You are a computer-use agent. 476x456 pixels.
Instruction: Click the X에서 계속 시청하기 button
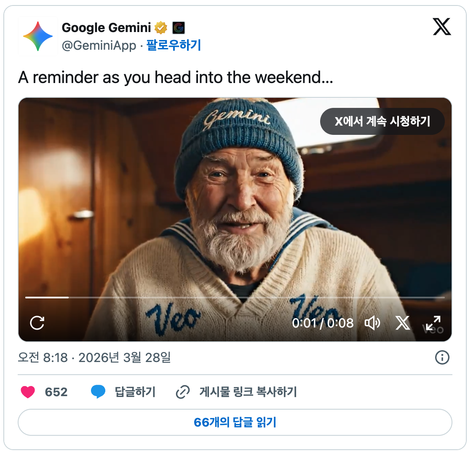(382, 121)
